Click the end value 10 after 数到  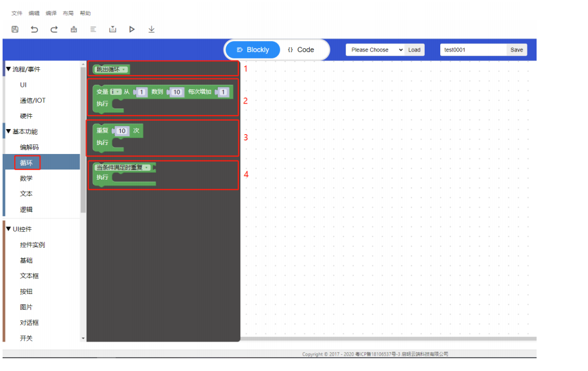pos(177,92)
